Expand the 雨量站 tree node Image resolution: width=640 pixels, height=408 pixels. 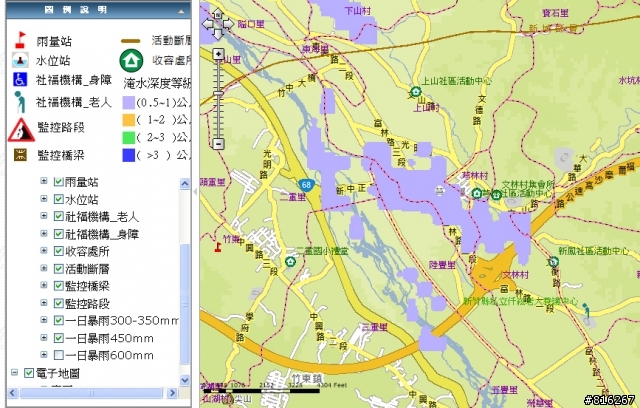click(43, 181)
